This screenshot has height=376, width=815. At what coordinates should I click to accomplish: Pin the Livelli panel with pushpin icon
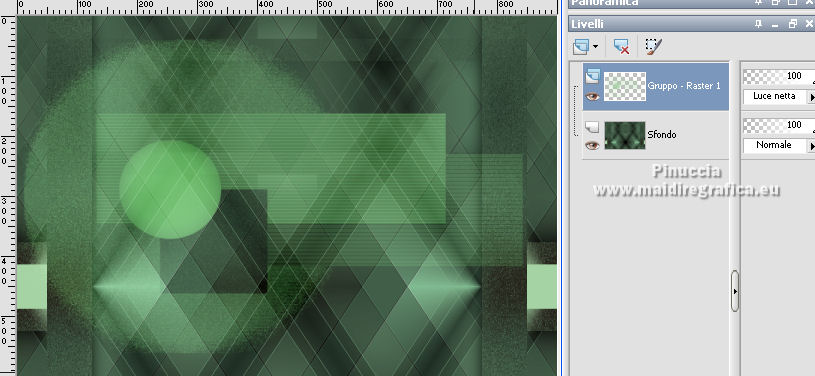758,24
